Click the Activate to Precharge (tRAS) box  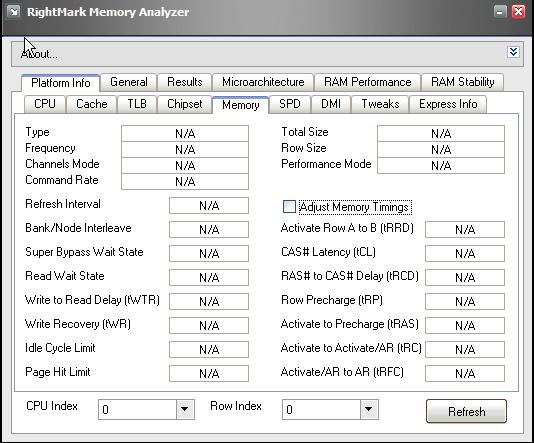(x=465, y=326)
